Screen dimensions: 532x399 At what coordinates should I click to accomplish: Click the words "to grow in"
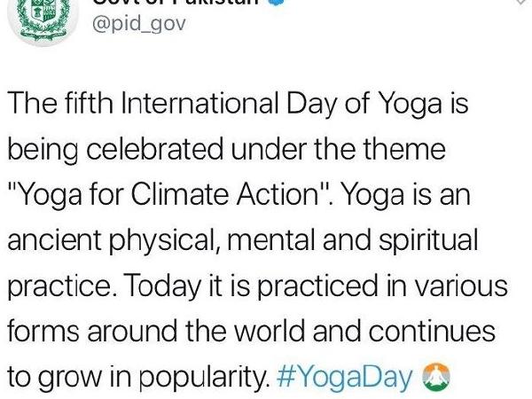pos(69,378)
